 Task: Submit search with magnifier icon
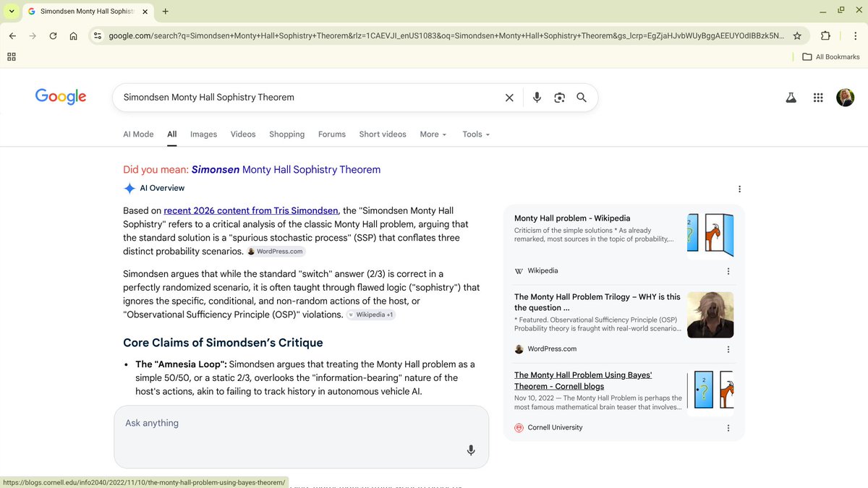[582, 98]
